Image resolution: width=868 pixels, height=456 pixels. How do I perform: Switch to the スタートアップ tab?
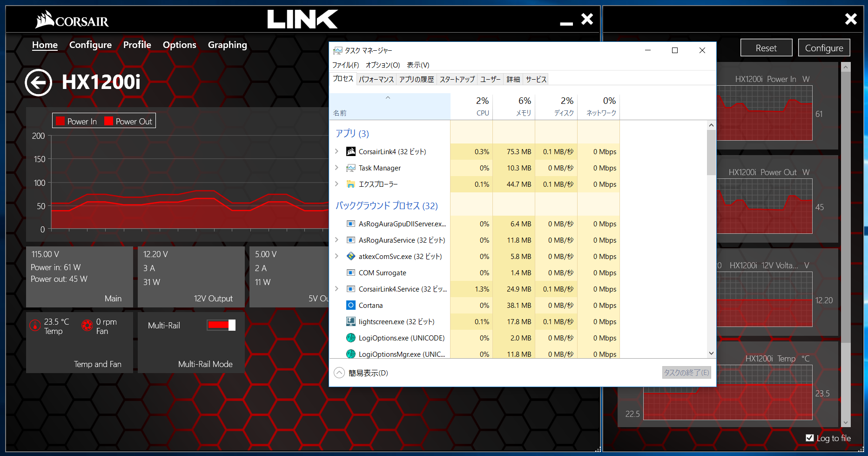click(457, 79)
